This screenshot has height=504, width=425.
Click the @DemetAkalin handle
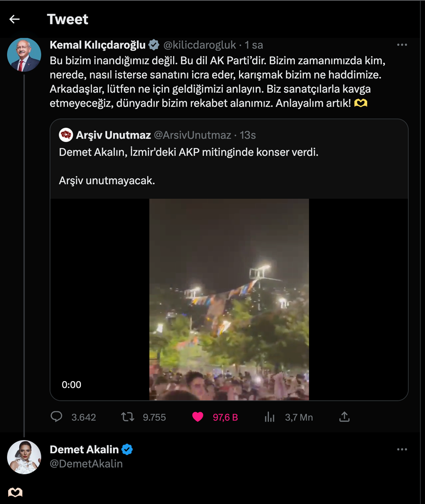click(86, 463)
